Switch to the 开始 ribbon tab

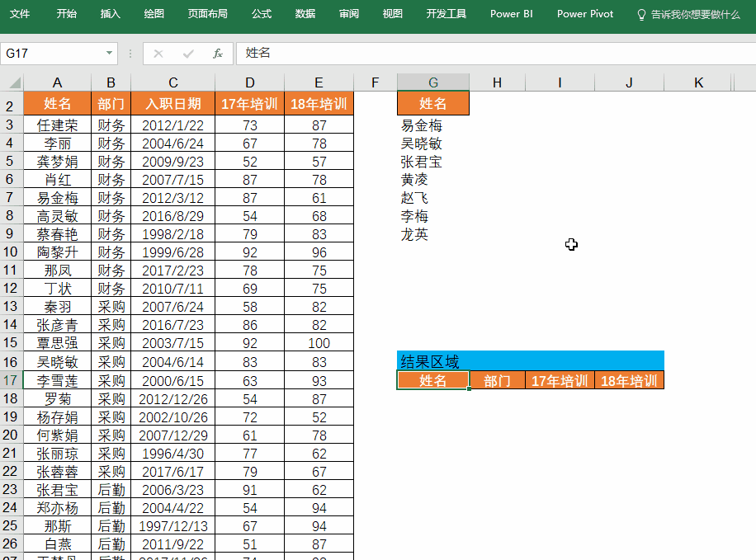66,14
